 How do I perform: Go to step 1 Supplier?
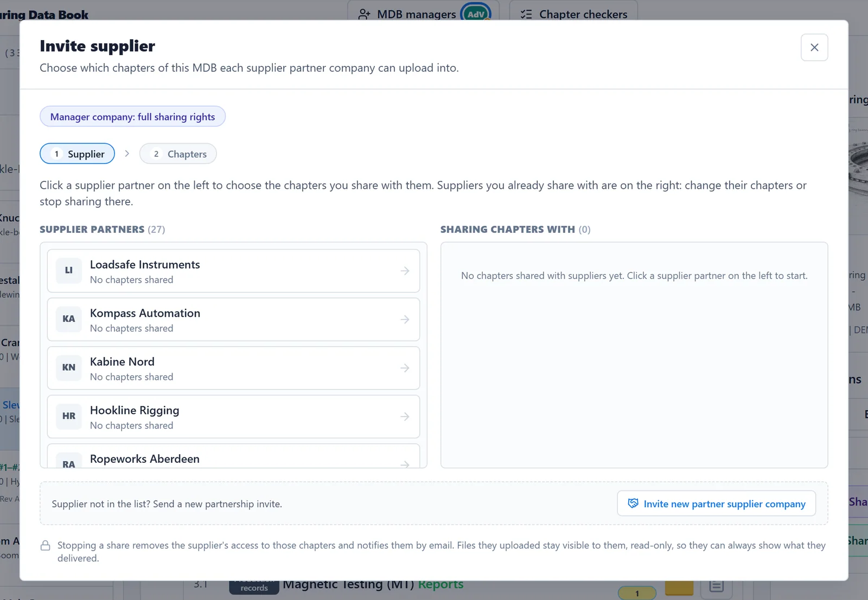77,154
